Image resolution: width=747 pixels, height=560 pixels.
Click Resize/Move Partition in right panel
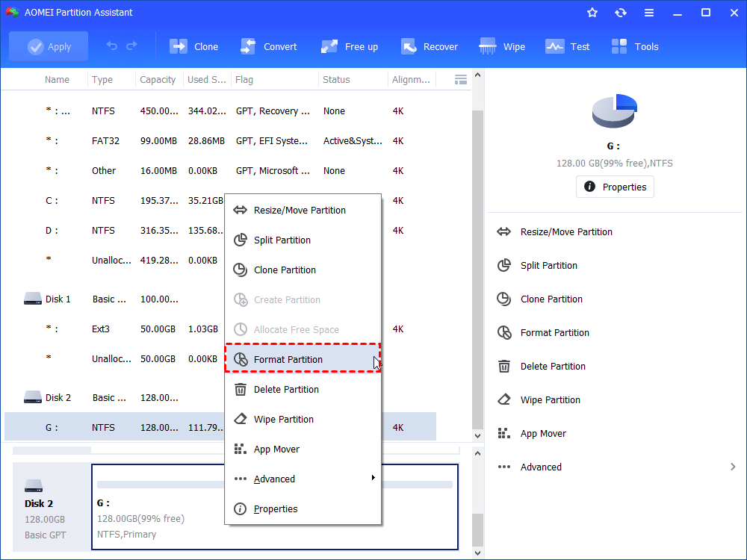coord(554,232)
